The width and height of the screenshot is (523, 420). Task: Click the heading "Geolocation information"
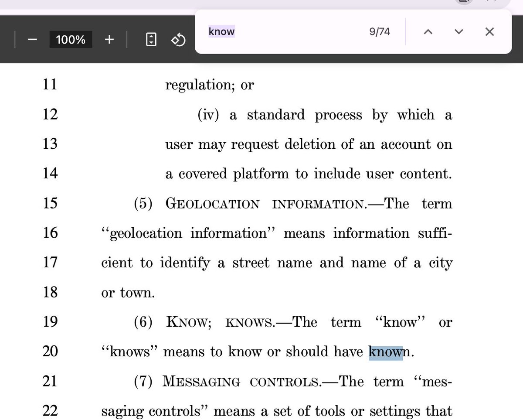pos(266,204)
